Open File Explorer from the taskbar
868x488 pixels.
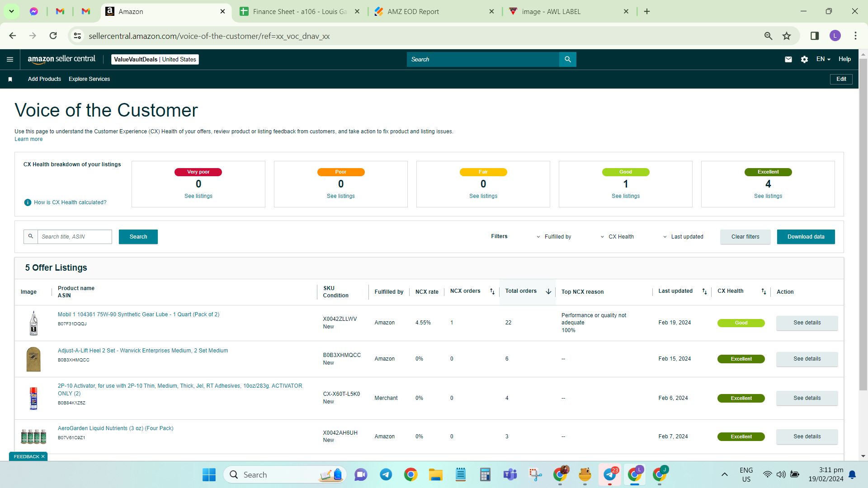tap(436, 474)
